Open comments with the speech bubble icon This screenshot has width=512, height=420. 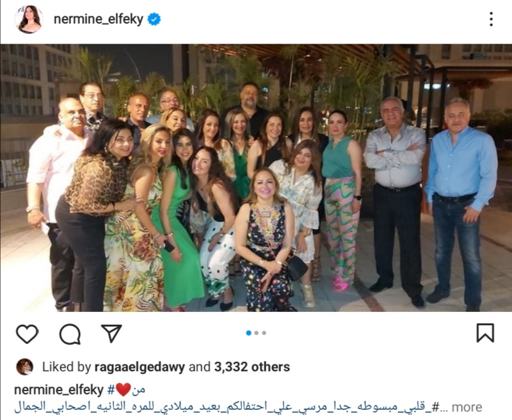click(x=70, y=334)
